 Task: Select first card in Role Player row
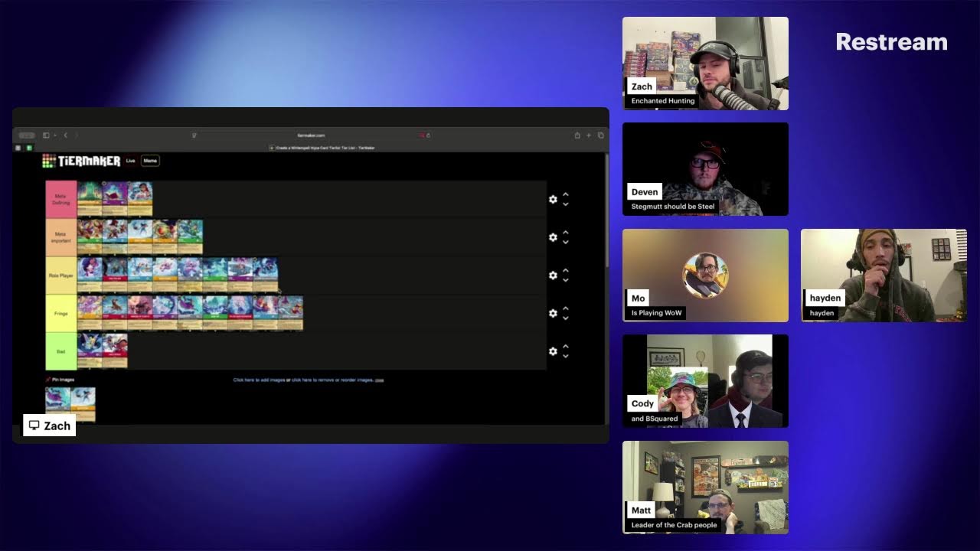click(90, 275)
